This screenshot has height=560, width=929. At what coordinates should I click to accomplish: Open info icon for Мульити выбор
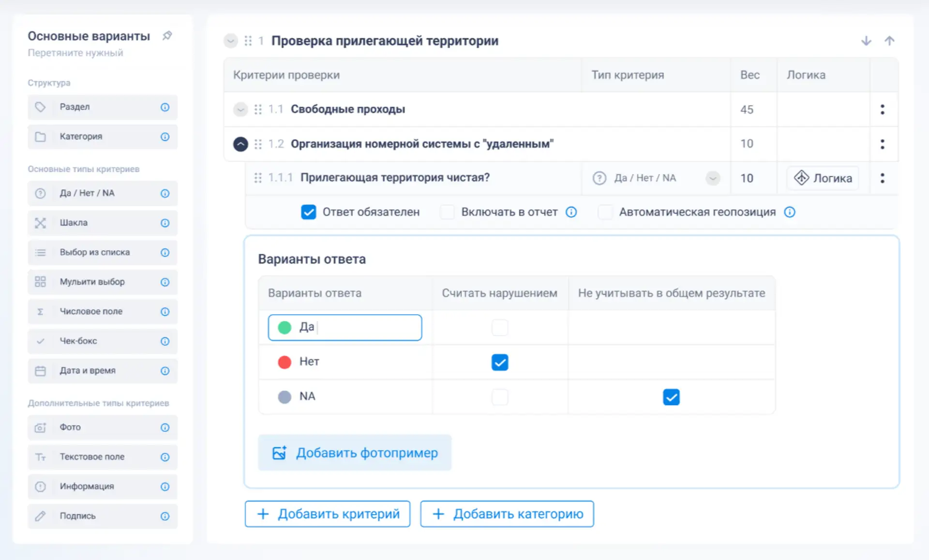point(165,282)
